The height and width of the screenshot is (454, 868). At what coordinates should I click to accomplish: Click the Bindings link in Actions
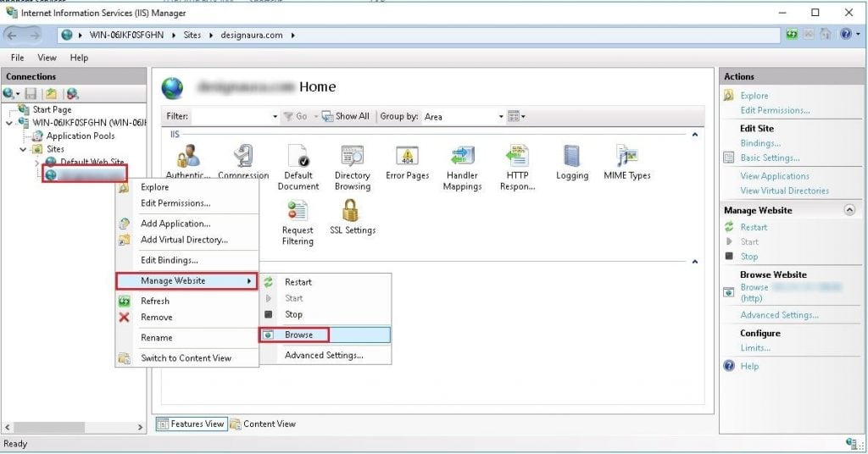point(760,142)
